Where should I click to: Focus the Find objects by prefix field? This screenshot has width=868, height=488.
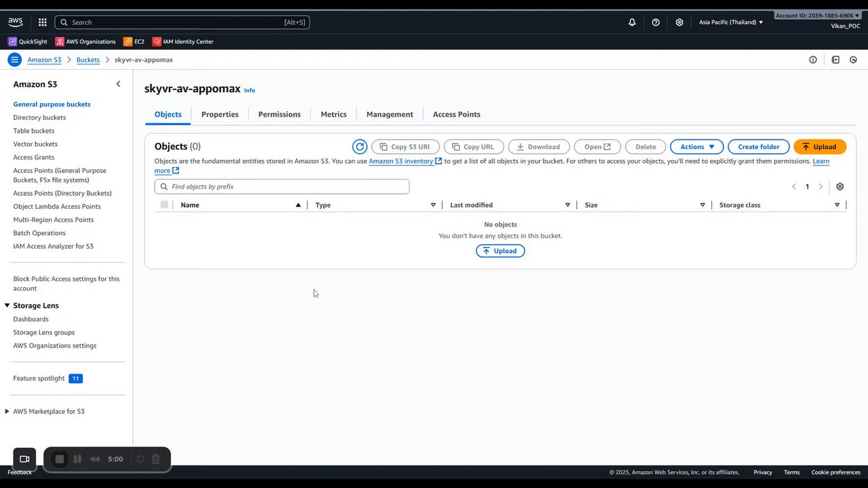point(282,186)
